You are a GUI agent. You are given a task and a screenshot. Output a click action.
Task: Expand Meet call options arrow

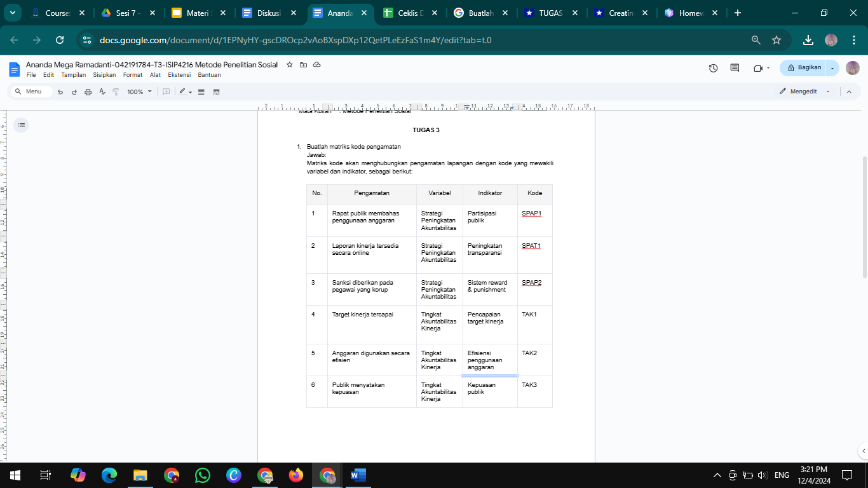click(768, 68)
